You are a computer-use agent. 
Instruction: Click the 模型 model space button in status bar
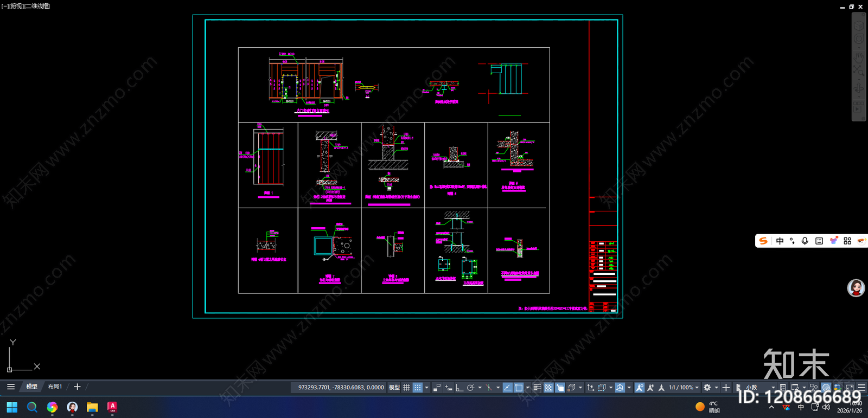tap(394, 388)
